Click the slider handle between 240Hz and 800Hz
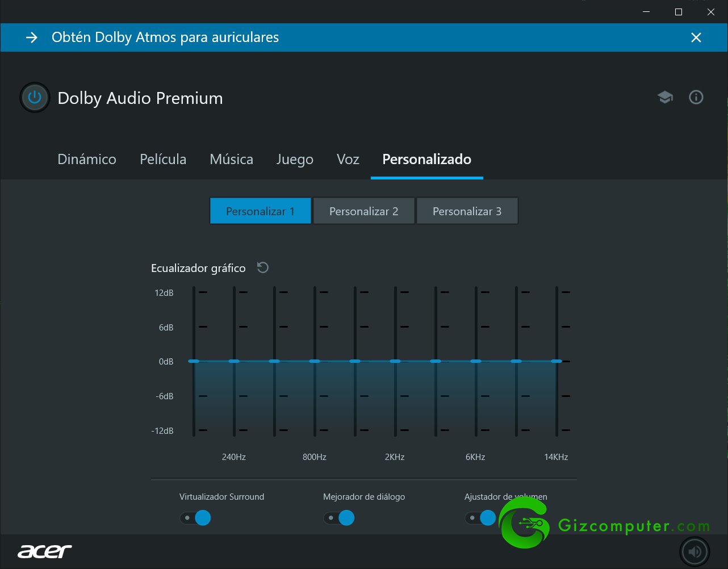The width and height of the screenshot is (728, 569). pyautogui.click(x=274, y=361)
